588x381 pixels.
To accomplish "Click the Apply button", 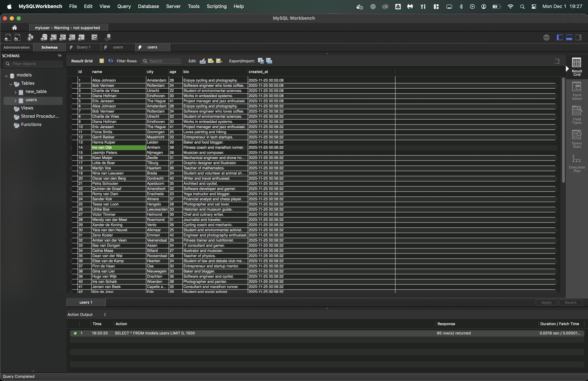I will pyautogui.click(x=546, y=303).
